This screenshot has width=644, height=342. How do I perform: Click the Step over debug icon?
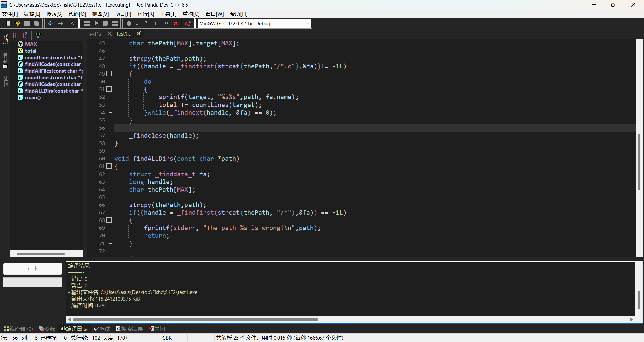click(x=139, y=23)
